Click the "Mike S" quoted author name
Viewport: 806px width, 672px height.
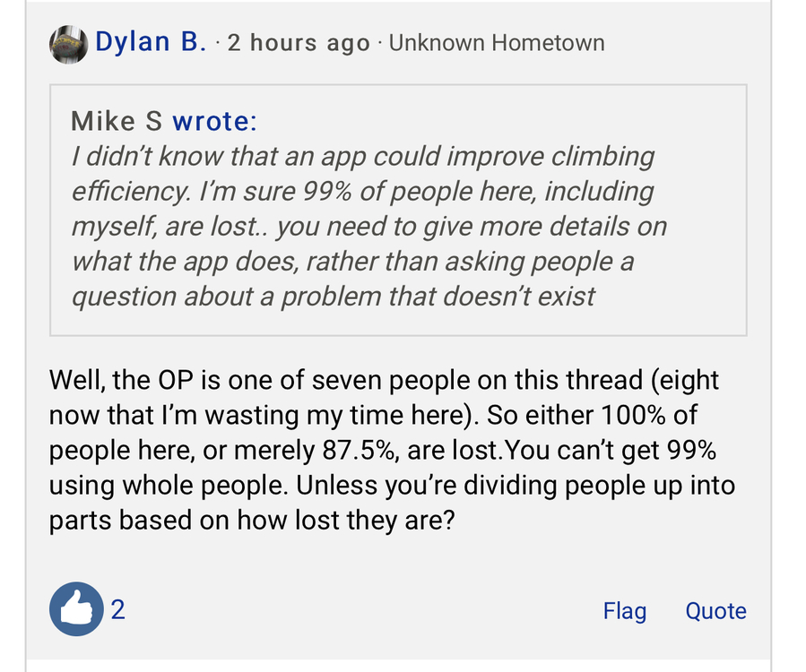[117, 121]
